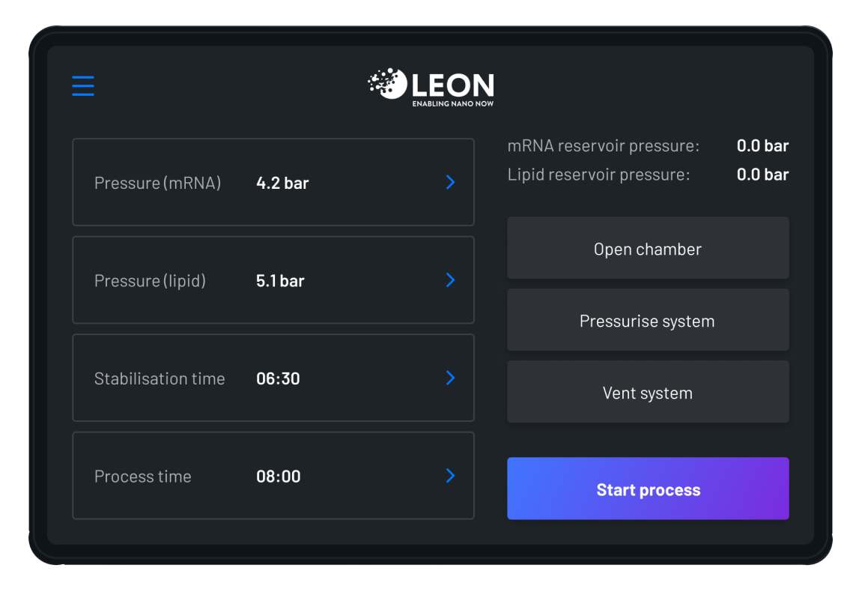Open Pressure (lipid) setting via its chevron
The image size is (868, 595).
(450, 280)
